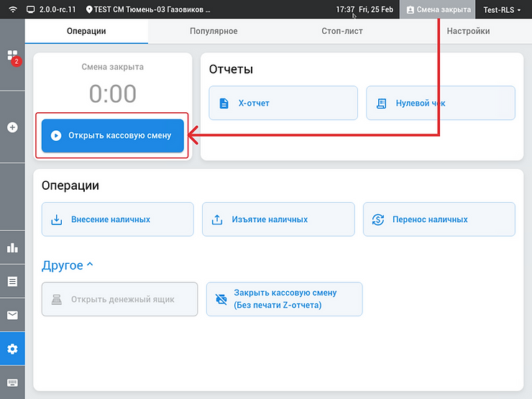Click the Нулевой чек receipt icon
This screenshot has height=399, width=532.
click(381, 103)
